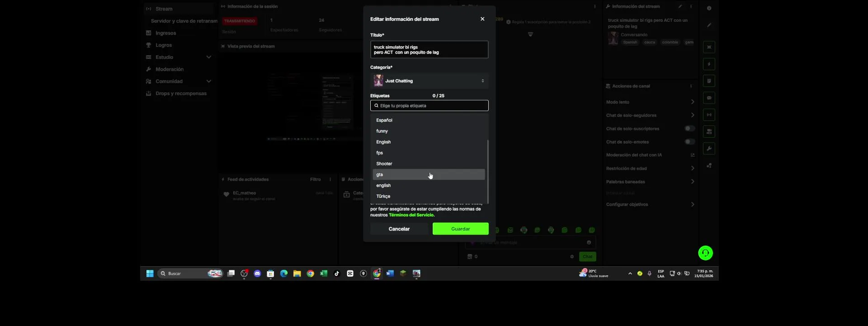868x326 pixels.
Task: Click the taskbar Buscar search box
Action: coord(190,273)
